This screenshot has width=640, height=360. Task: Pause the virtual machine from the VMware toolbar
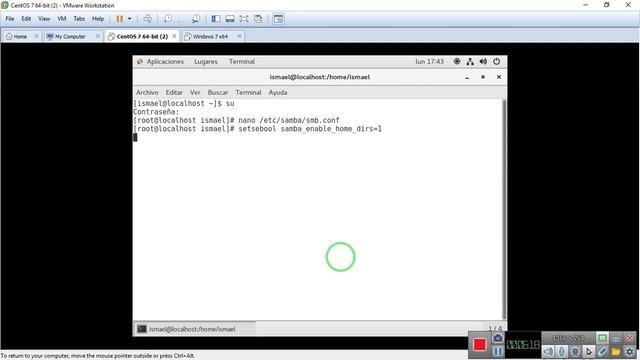pos(120,19)
